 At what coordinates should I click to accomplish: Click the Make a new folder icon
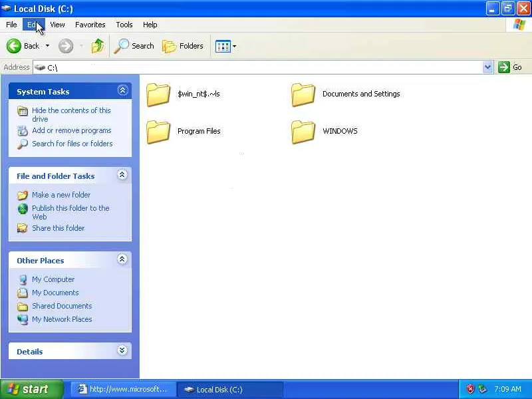click(x=23, y=195)
